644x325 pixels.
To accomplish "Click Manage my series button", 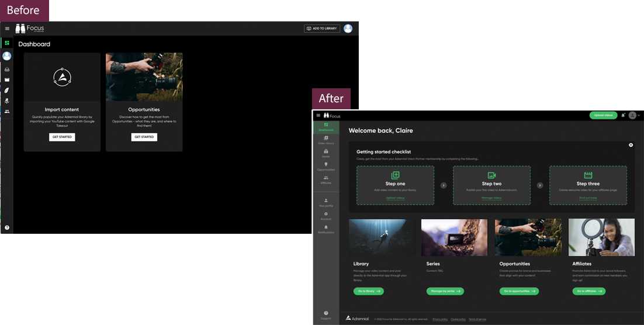I will click(x=445, y=291).
